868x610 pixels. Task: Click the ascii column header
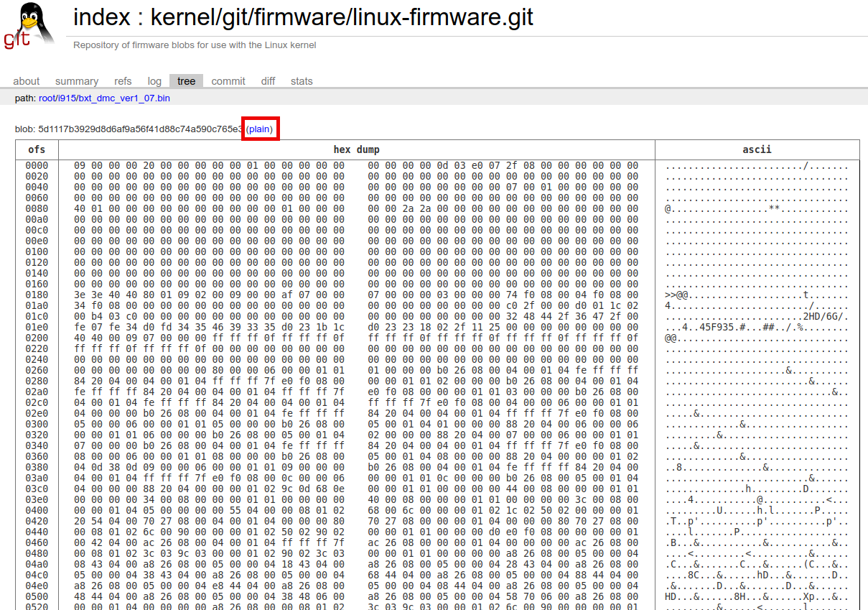(757, 149)
